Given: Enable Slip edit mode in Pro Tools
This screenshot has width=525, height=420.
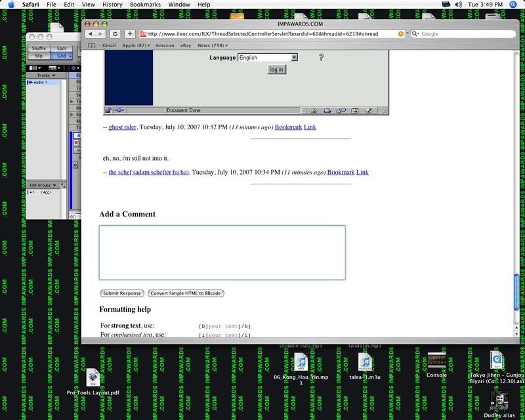Looking at the screenshot, I should 38,56.
